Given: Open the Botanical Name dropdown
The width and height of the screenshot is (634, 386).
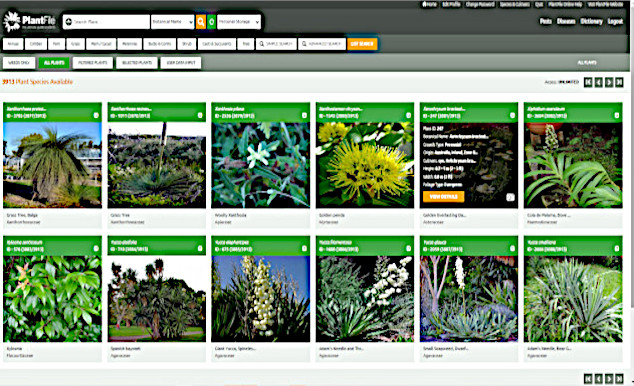Looking at the screenshot, I should click(x=173, y=22).
